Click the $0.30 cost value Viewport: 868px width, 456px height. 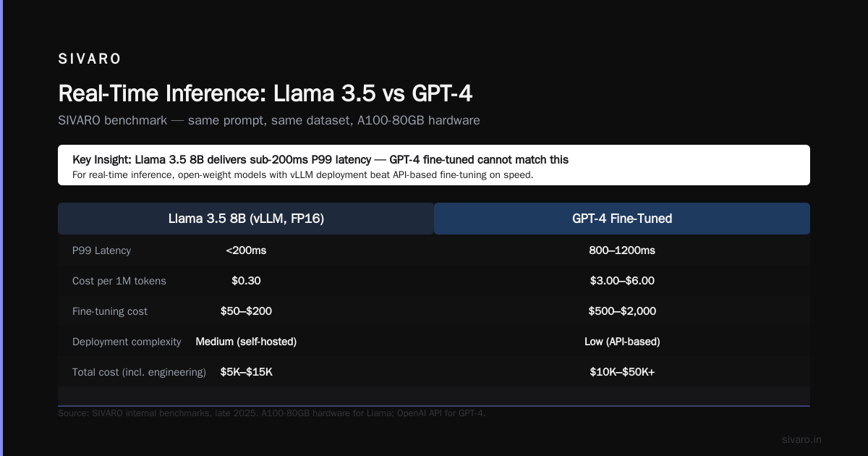(x=246, y=281)
